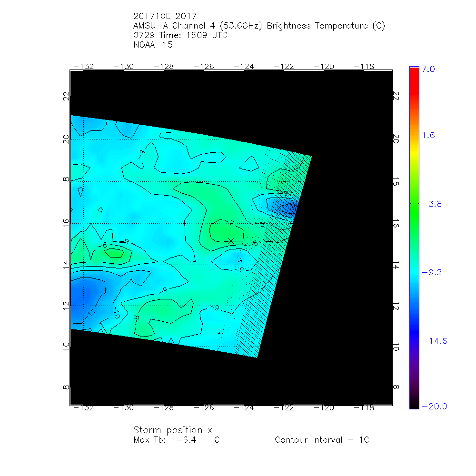The width and height of the screenshot is (476, 476).
Task: Click the "1.6" colorbar label
Action: 428,135
